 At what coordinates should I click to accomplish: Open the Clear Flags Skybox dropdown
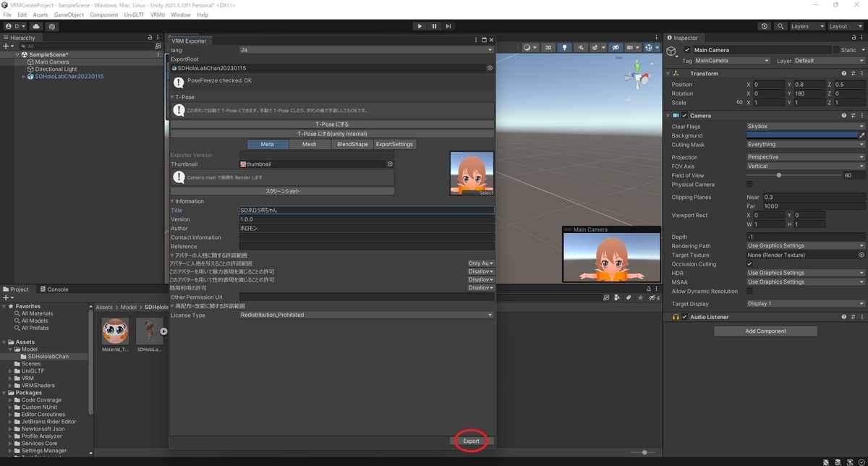coord(805,126)
